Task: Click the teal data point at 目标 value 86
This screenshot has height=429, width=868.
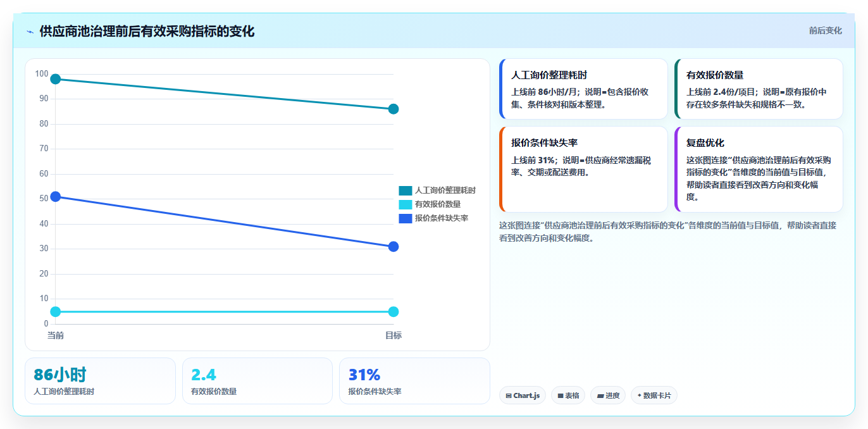Action: 394,109
